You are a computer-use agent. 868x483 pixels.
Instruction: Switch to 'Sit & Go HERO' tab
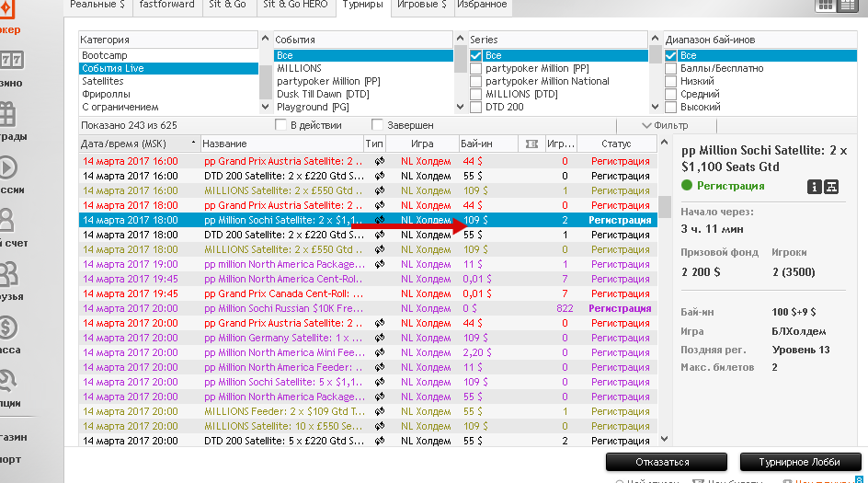tap(295, 6)
